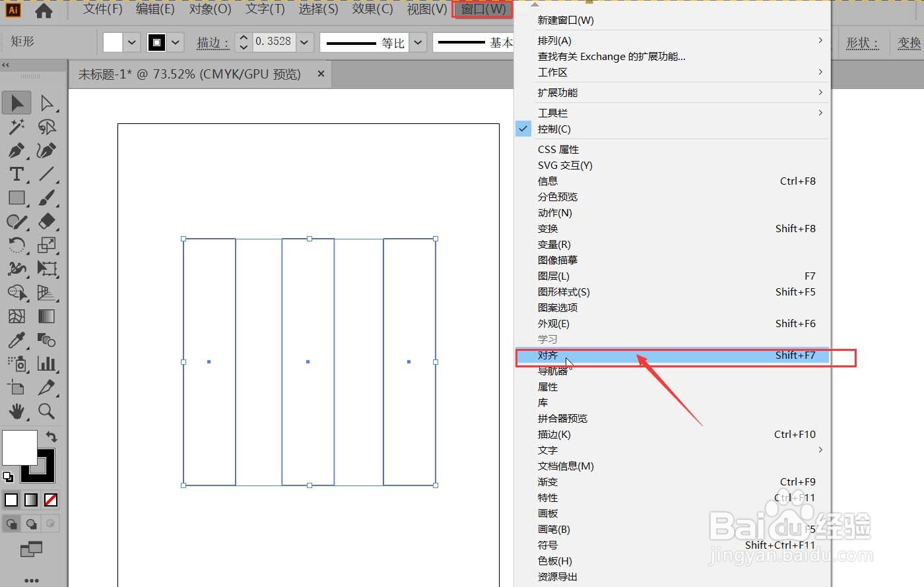Image resolution: width=924 pixels, height=587 pixels.
Task: Click the 描边 label link
Action: [213, 42]
